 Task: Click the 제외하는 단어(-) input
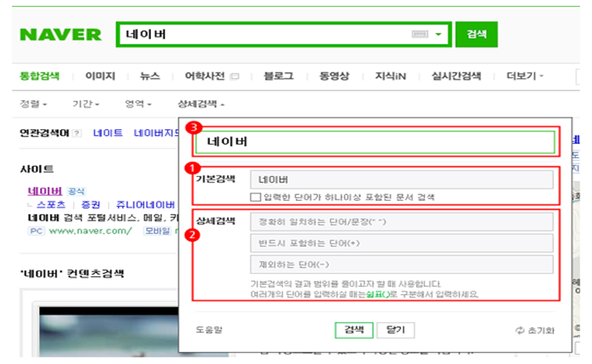[x=402, y=264]
